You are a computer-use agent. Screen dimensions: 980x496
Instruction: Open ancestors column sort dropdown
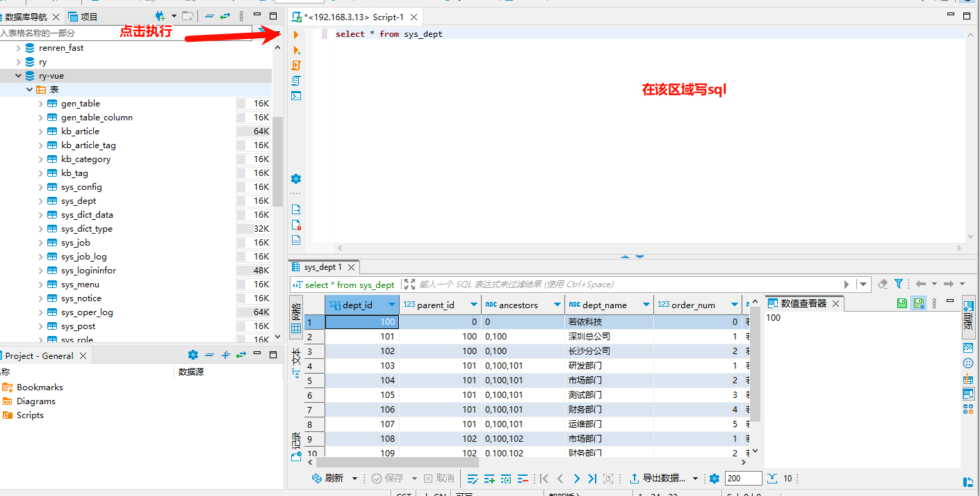(x=557, y=305)
